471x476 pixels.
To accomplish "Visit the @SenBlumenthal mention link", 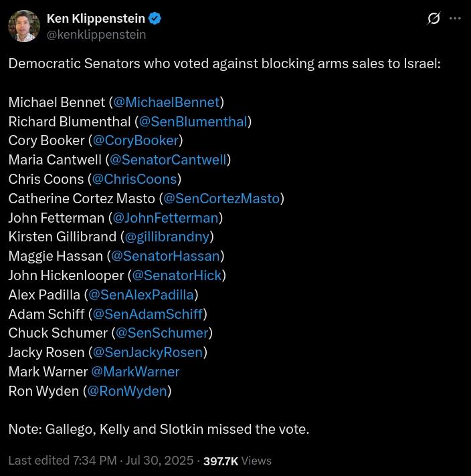I will 193,122.
